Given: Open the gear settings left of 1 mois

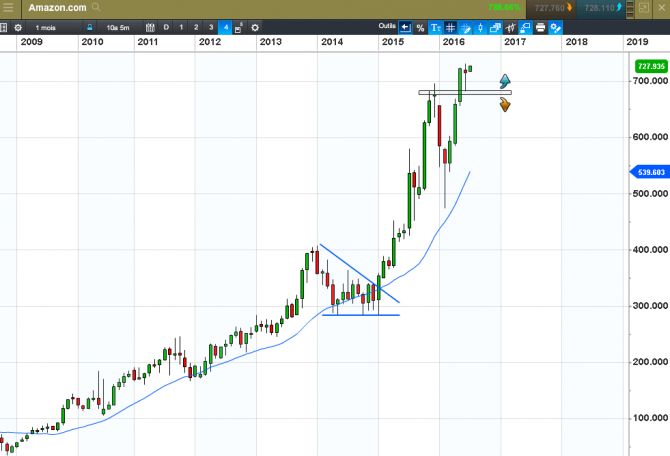Looking at the screenshot, I should pos(18,28).
